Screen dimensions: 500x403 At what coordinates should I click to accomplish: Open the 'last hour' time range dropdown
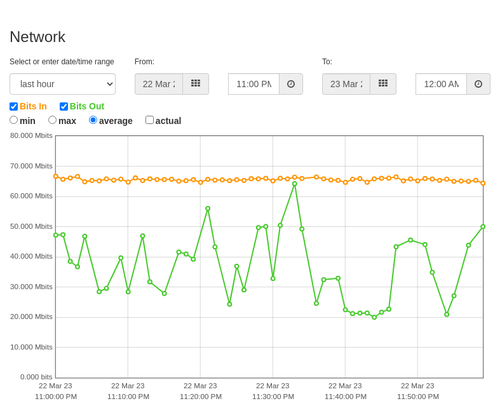coord(63,84)
